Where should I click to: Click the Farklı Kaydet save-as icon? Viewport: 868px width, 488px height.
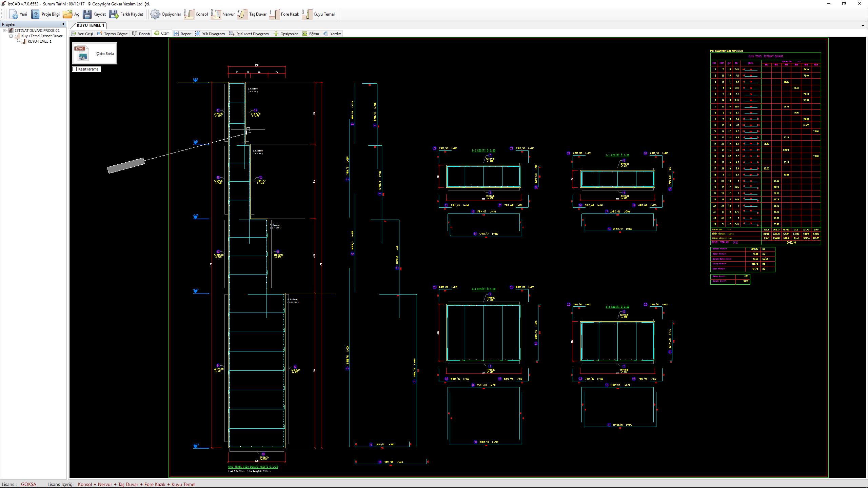114,14
